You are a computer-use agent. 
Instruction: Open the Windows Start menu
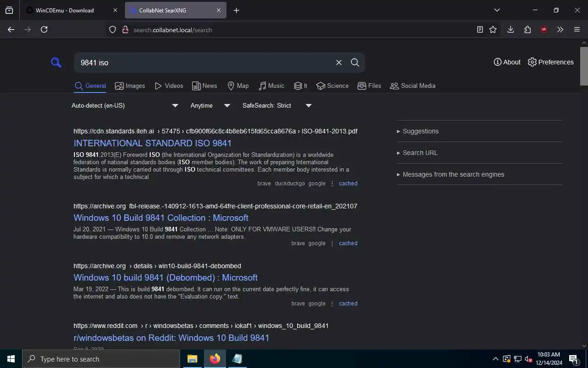point(11,359)
